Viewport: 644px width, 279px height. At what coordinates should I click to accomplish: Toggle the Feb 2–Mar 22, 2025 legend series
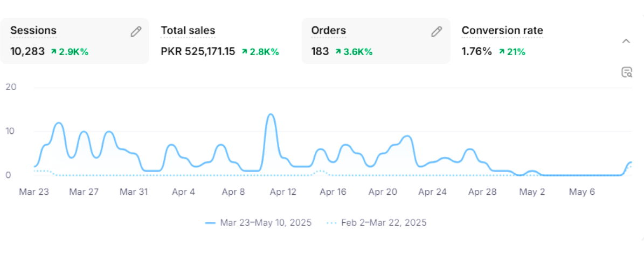377,222
